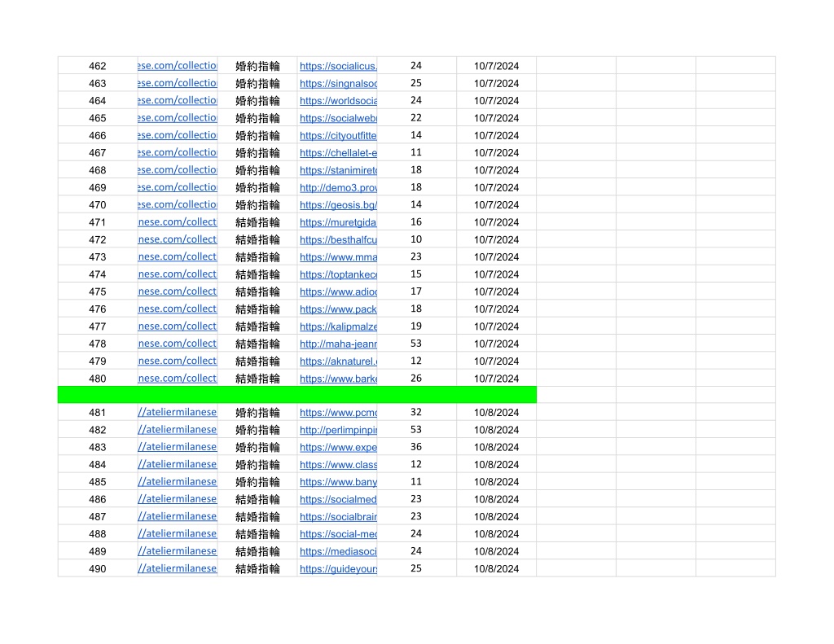Viewport: 834px width, 644px height.
Task: Select value 11 in row 467
Action: tap(416, 152)
